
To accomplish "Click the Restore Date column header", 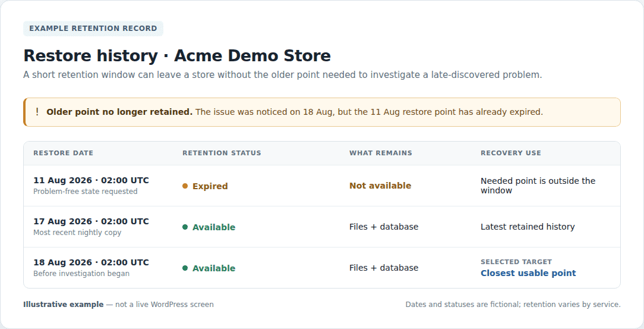I will [x=63, y=153].
